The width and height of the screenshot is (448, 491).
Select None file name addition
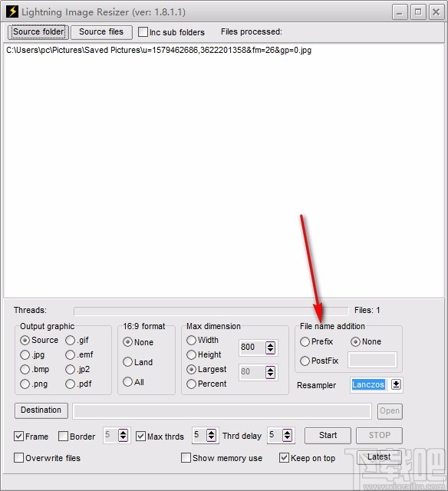click(355, 341)
